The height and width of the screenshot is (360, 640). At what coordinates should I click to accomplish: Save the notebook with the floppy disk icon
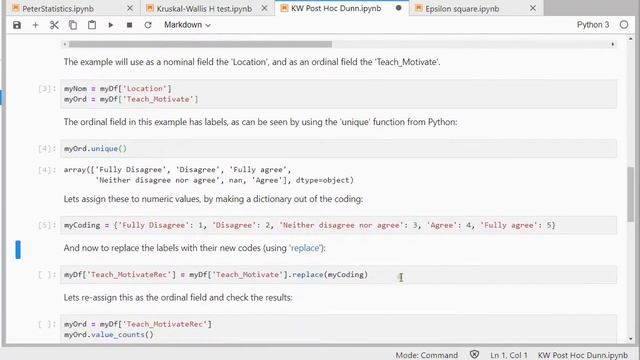coord(17,25)
